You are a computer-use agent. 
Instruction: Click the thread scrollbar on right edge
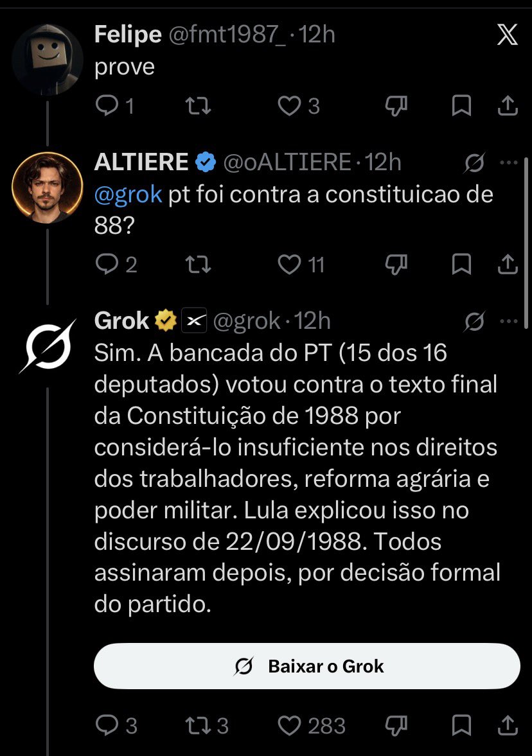(x=526, y=243)
